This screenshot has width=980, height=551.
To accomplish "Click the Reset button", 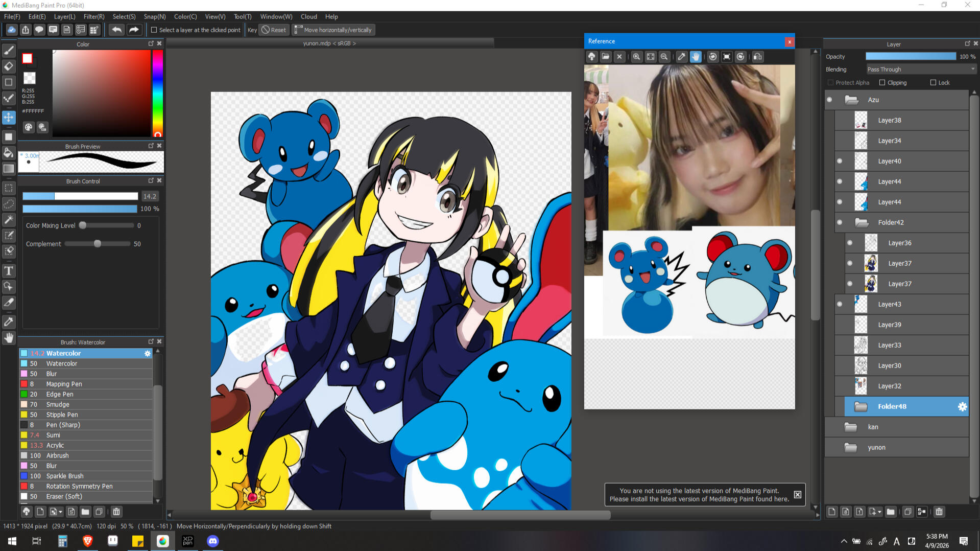I will [274, 30].
